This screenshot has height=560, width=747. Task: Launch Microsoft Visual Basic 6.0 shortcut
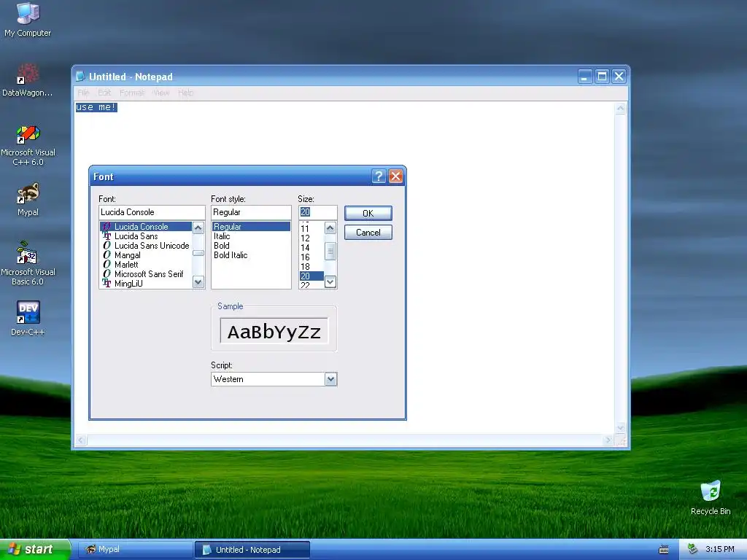point(28,263)
